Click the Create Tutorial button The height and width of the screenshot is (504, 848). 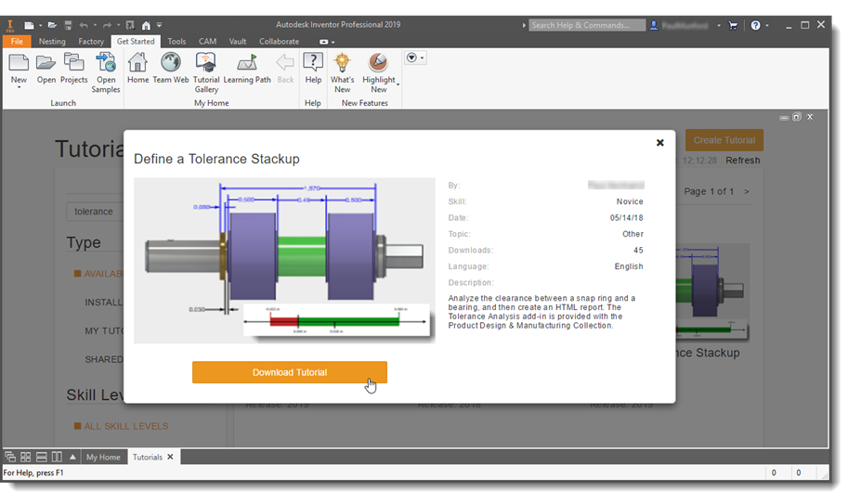pyautogui.click(x=724, y=140)
